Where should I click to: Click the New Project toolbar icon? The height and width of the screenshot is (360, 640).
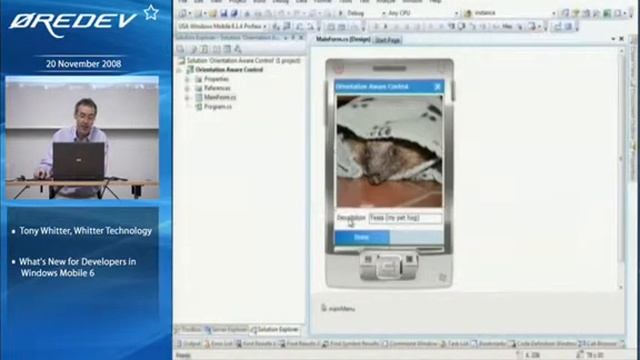pyautogui.click(x=183, y=13)
